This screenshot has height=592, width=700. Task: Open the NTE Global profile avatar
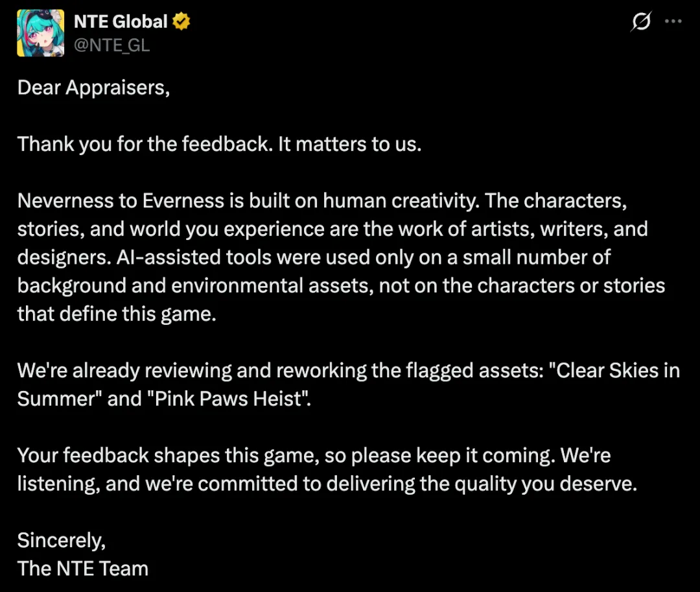41,33
